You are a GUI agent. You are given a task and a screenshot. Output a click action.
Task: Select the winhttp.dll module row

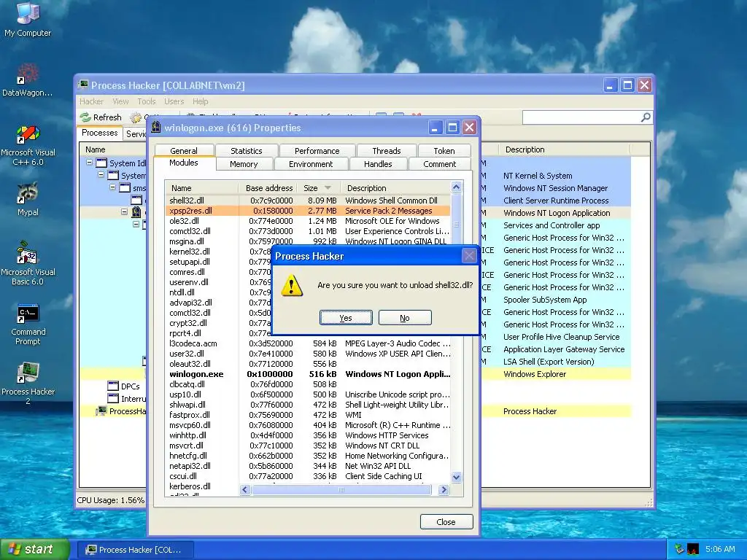click(x=308, y=435)
